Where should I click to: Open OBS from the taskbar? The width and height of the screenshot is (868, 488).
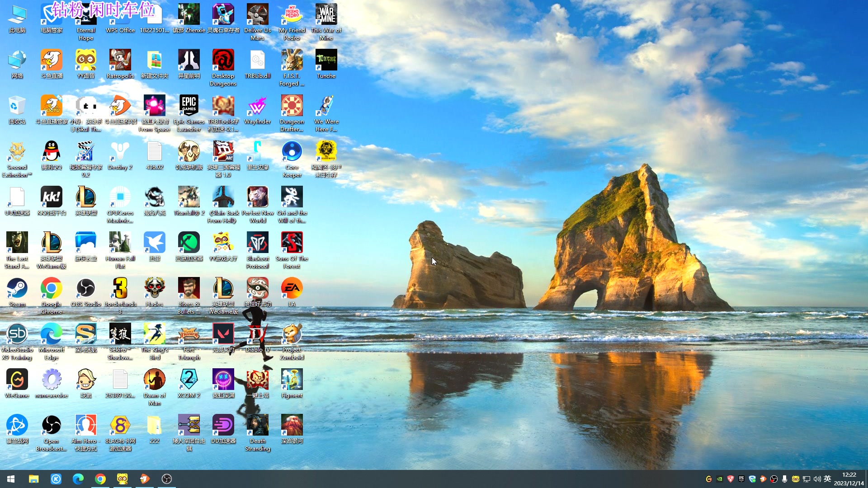pyautogui.click(x=167, y=479)
